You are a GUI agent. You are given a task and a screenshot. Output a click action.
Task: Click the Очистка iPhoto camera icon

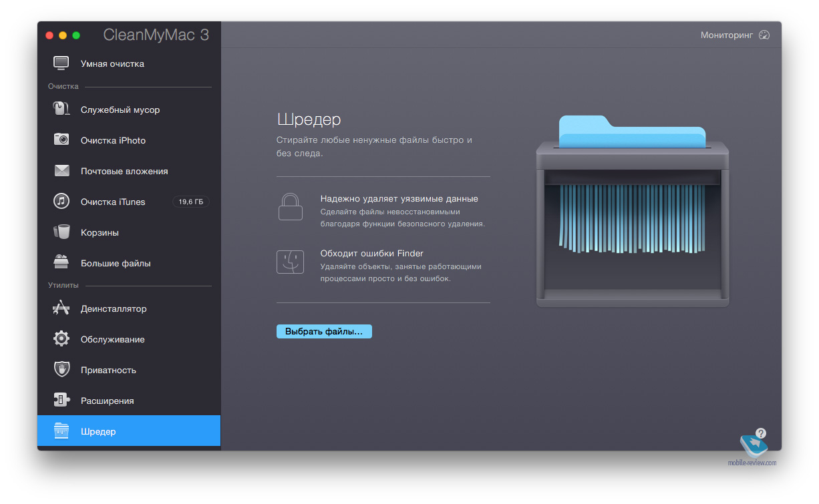point(61,140)
